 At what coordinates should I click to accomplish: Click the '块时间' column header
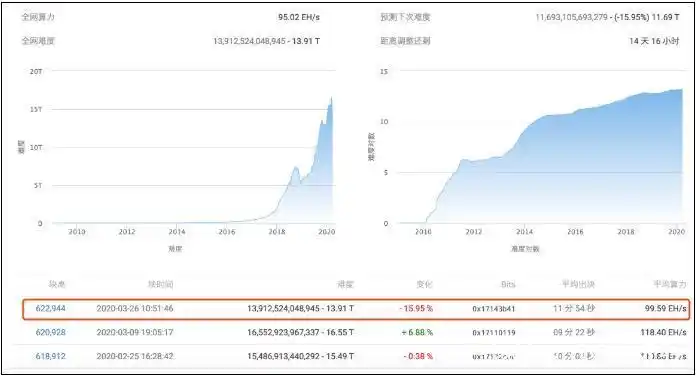(x=160, y=285)
